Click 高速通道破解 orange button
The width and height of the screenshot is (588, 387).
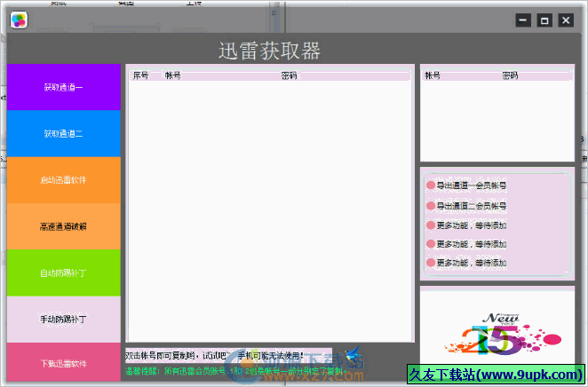pyautogui.click(x=63, y=226)
